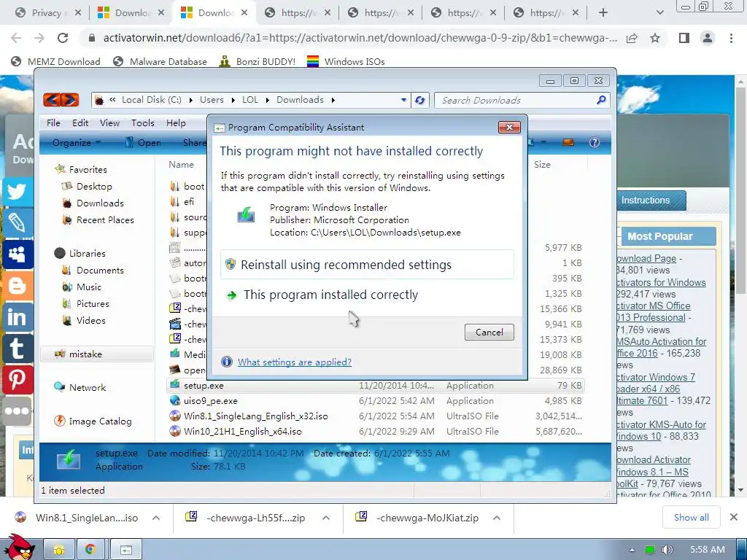Viewport: 747px width, 560px height.
Task: Select Desktop under Favorites
Action: (x=94, y=186)
